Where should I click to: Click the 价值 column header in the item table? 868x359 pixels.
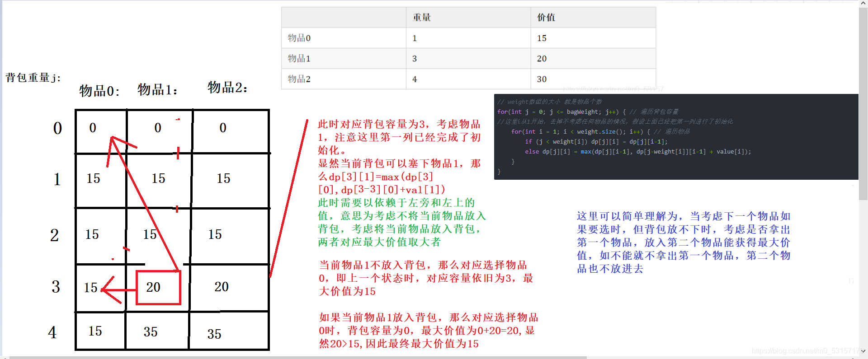[x=546, y=18]
